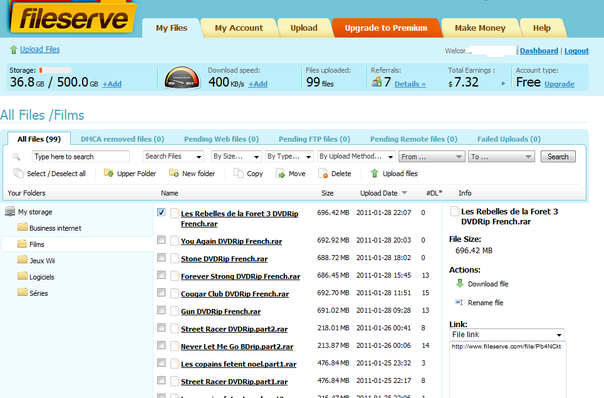604x398 pixels.
Task: Click the Move icon in toolbar
Action: tap(280, 173)
